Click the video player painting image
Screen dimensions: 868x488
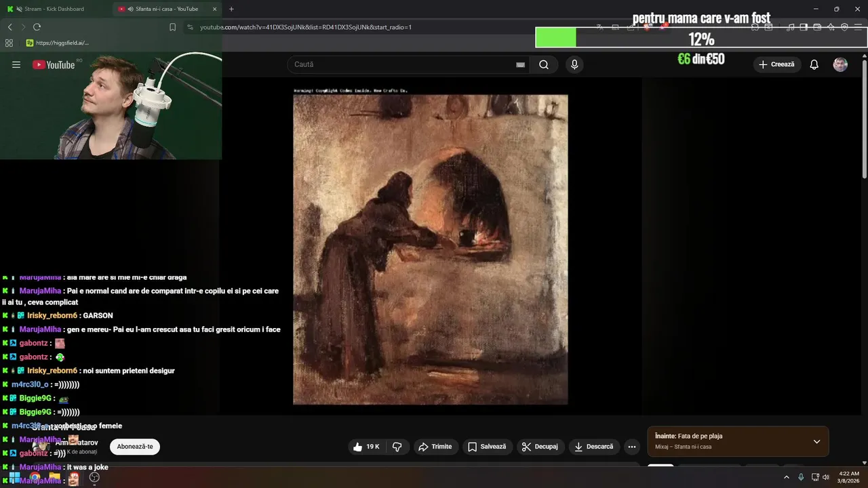(x=431, y=249)
